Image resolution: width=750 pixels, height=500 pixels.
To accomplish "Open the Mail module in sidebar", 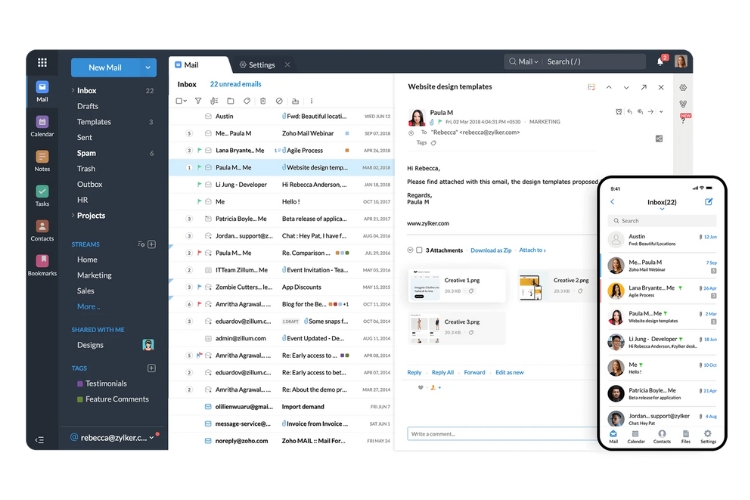I will point(42,91).
